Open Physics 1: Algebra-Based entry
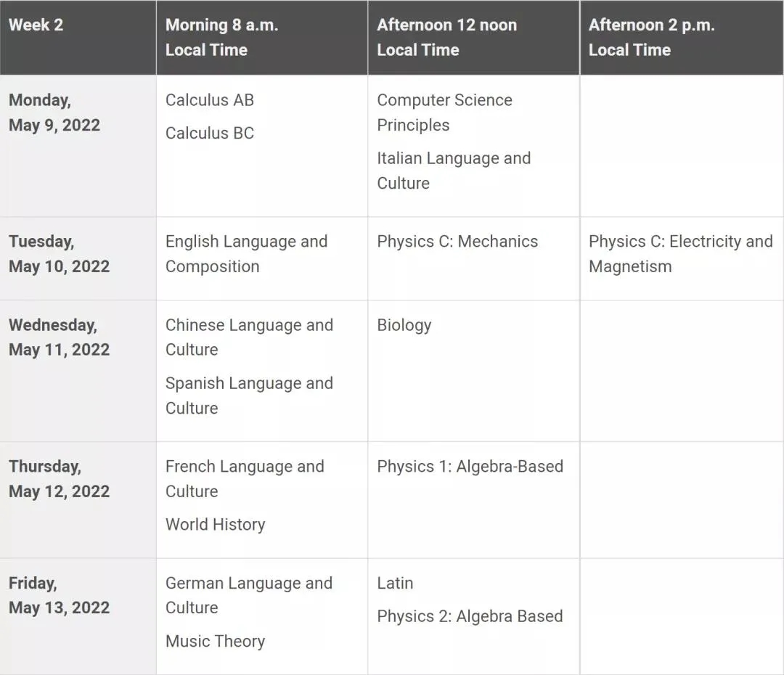This screenshot has height=675, width=784. tap(470, 467)
